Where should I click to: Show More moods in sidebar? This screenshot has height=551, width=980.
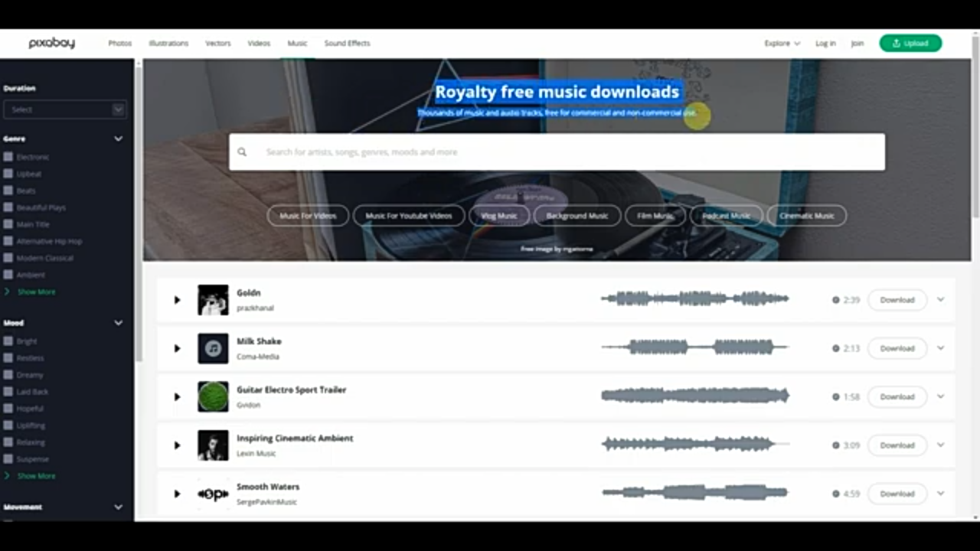point(36,476)
